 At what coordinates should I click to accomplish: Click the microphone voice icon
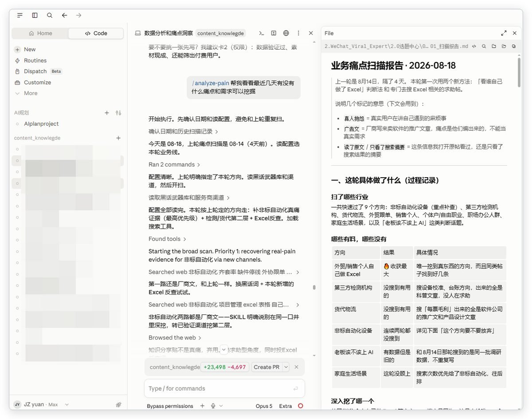213,406
